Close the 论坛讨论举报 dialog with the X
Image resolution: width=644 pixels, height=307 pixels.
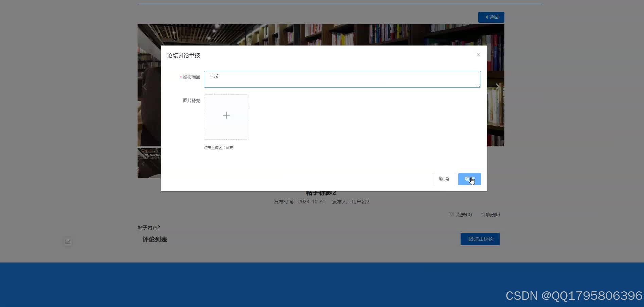pos(478,54)
